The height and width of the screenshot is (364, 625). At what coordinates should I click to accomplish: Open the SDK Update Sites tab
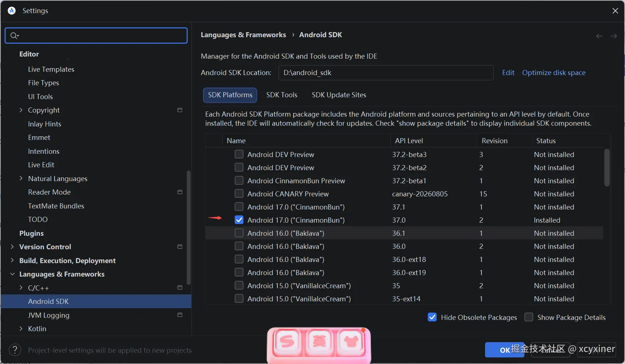tap(339, 95)
